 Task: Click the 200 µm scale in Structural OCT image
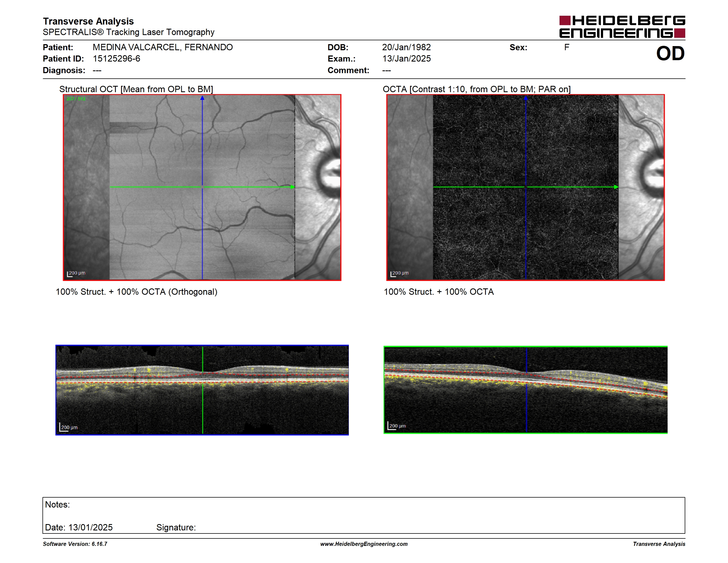(76, 273)
